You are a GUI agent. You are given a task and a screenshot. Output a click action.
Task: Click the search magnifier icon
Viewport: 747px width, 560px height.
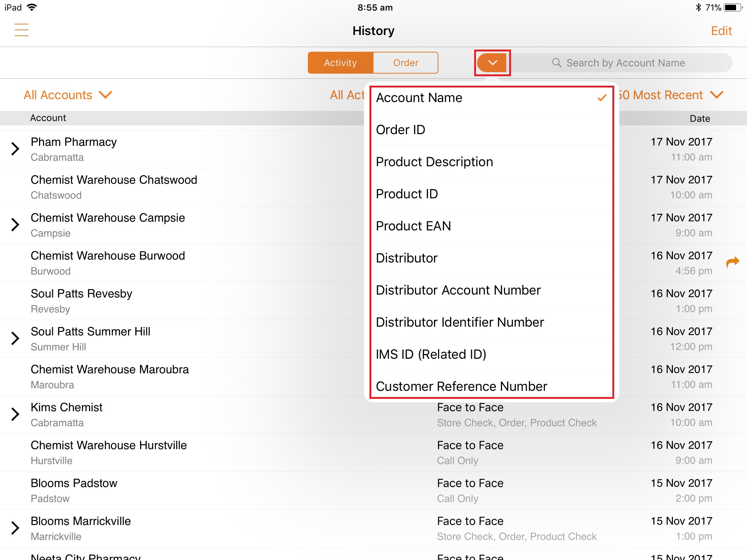tap(556, 63)
